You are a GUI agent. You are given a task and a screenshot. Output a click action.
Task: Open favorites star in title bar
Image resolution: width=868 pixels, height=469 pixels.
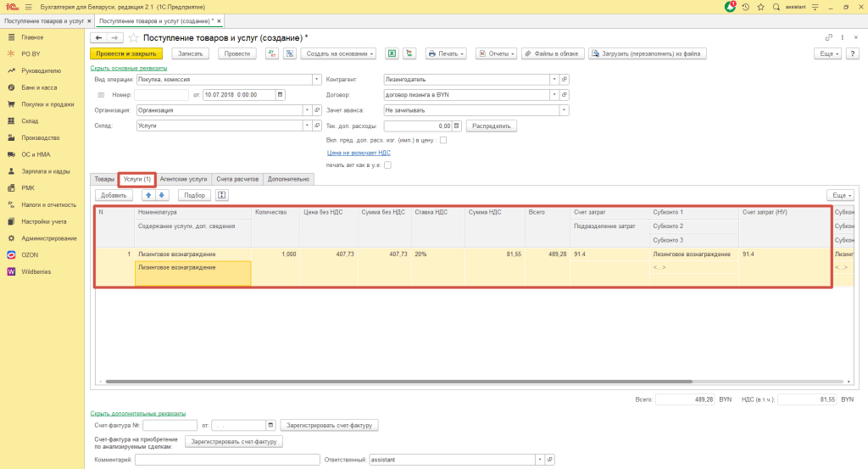pos(760,7)
